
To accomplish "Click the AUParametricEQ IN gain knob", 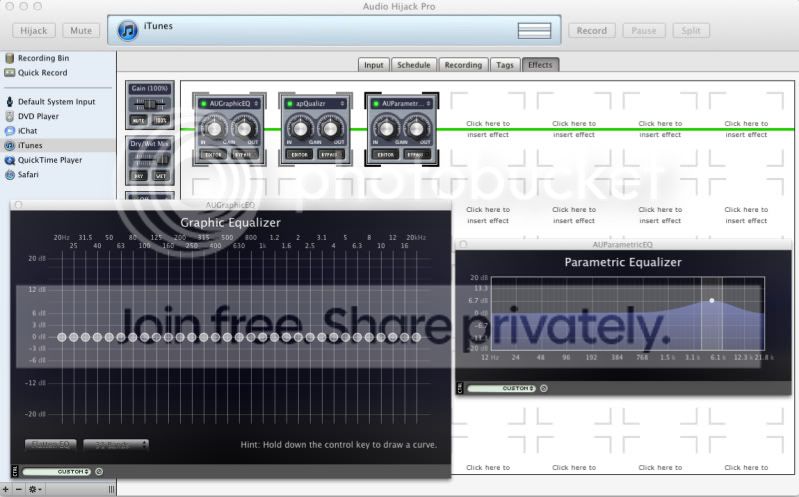I will point(386,128).
